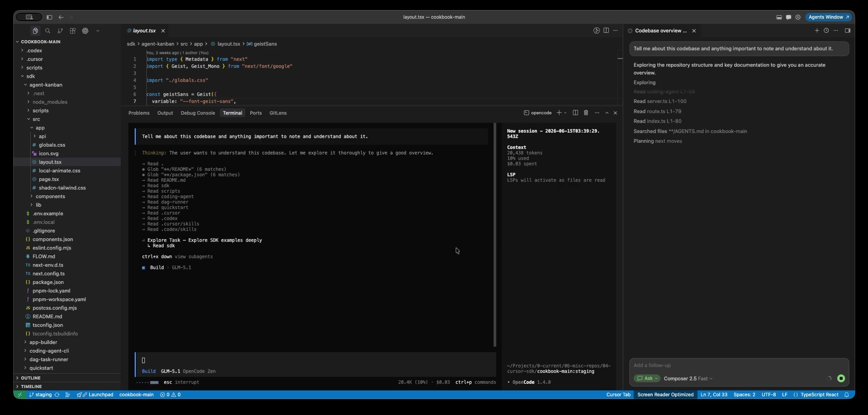868x415 pixels.
Task: Kill terminal with the trash icon
Action: coord(586,113)
